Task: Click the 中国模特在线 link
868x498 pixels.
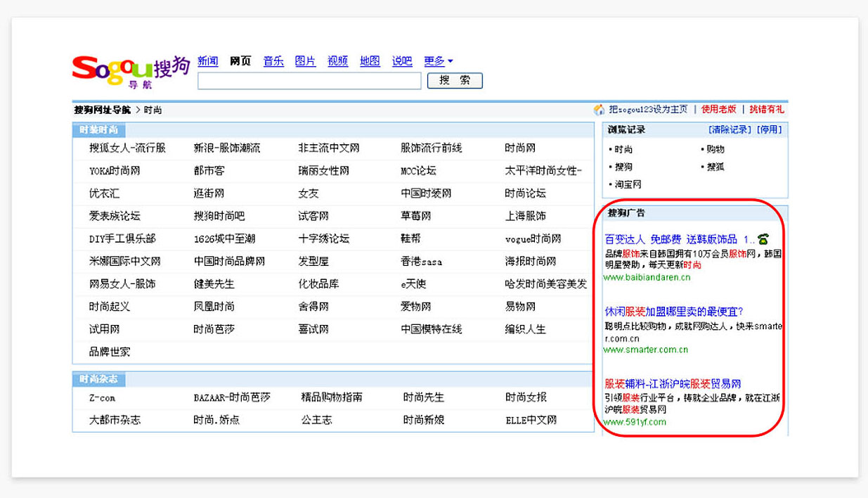Action: (432, 328)
